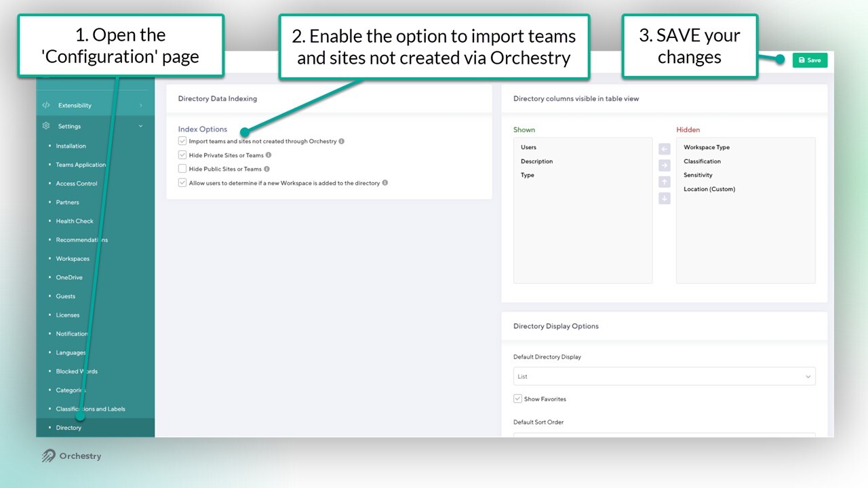The height and width of the screenshot is (488, 868).
Task: Open the Licenses settings page
Action: [x=68, y=315]
